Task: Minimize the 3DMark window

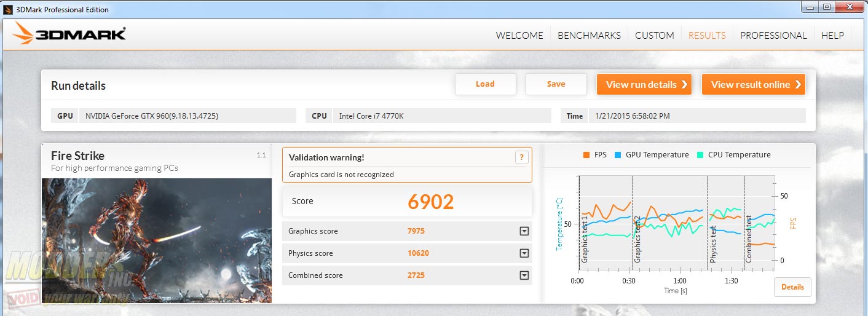Action: pyautogui.click(x=810, y=7)
